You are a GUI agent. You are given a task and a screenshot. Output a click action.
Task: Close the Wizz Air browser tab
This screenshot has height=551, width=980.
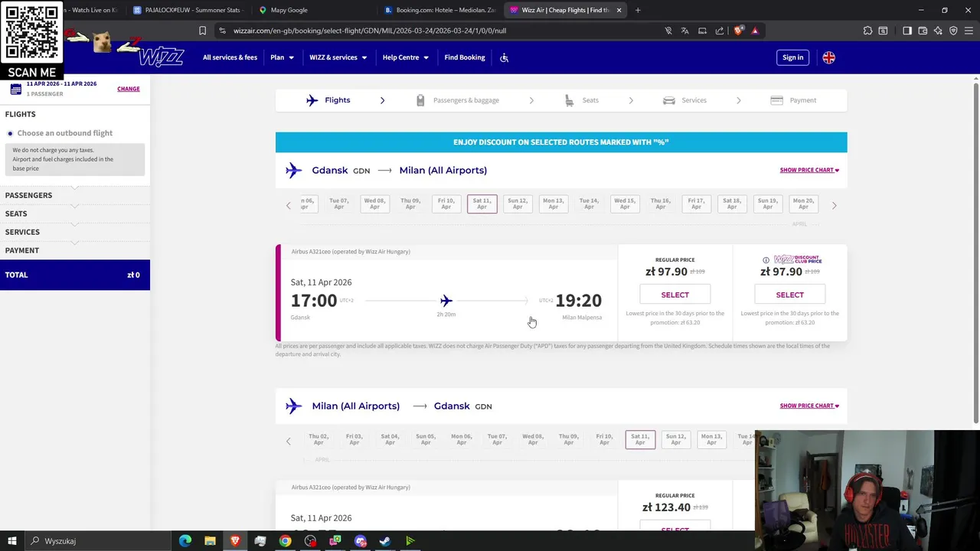pos(619,10)
